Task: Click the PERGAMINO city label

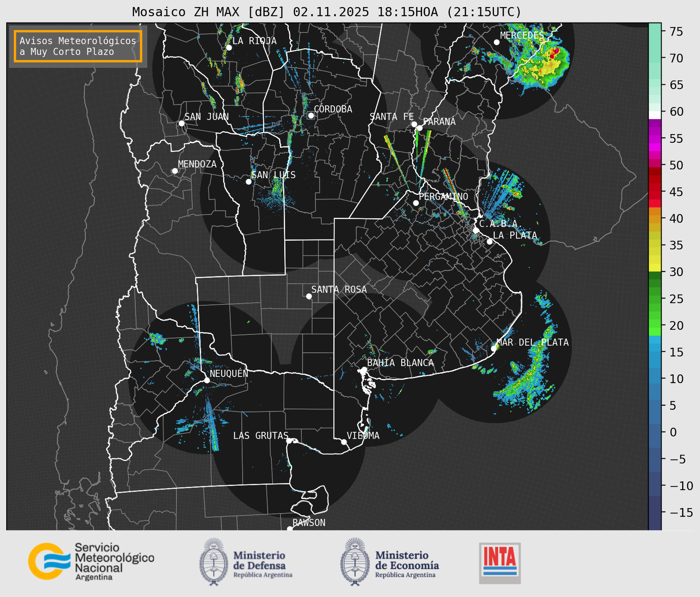Action: point(444,196)
